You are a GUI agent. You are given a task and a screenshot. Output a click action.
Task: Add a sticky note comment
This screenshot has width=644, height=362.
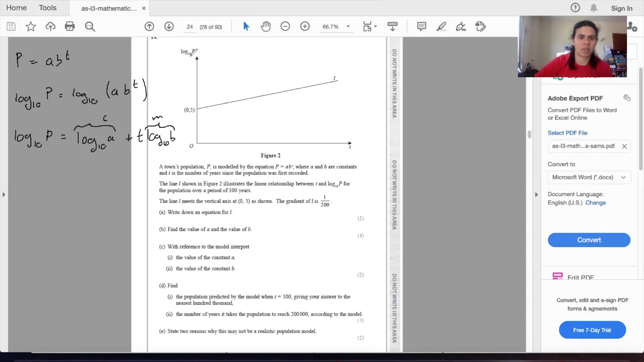(x=422, y=26)
